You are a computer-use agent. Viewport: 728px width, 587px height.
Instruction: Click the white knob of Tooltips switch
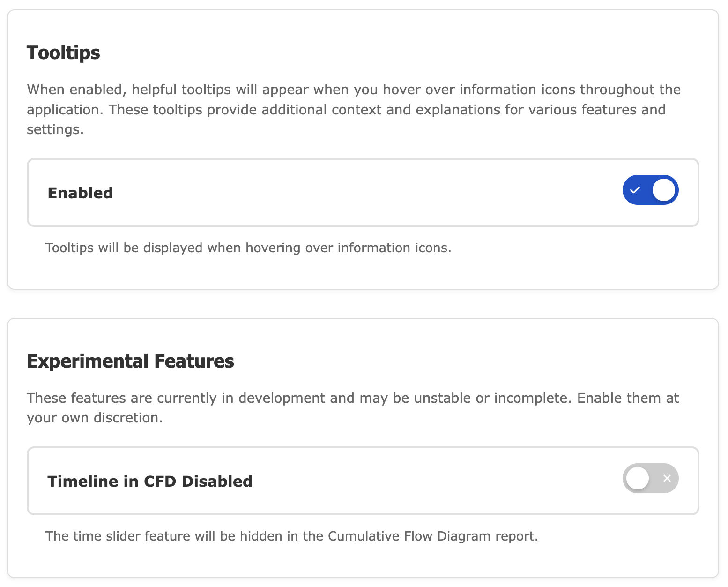[x=664, y=190]
